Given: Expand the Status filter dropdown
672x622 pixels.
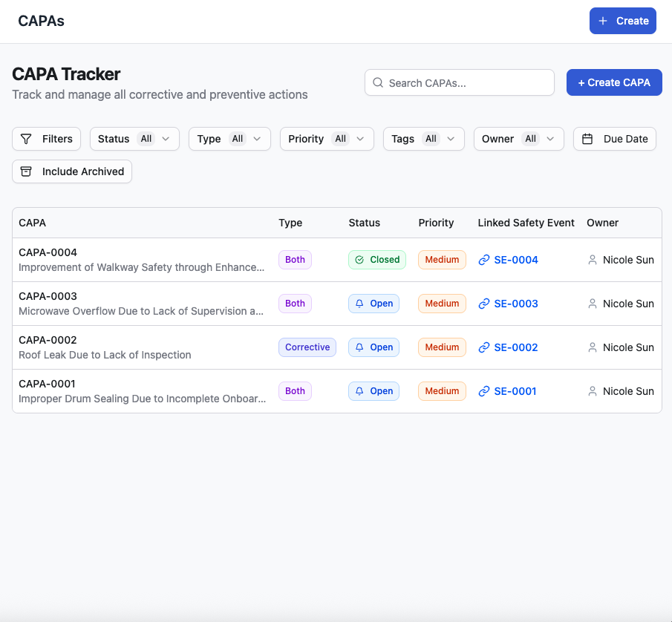Looking at the screenshot, I should (134, 139).
